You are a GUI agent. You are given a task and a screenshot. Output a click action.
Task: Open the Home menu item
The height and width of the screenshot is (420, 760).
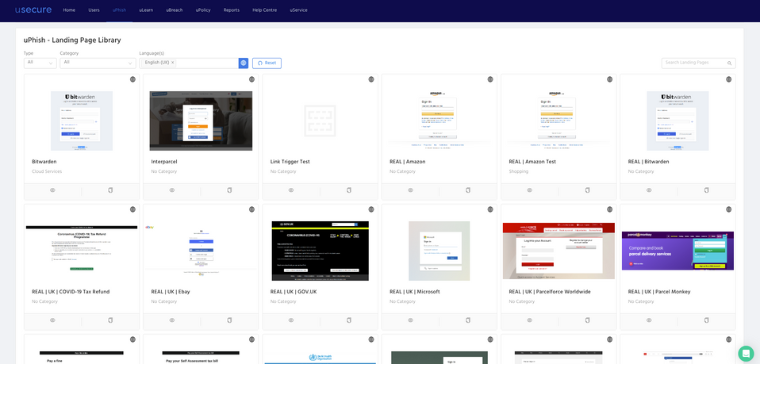click(x=69, y=10)
